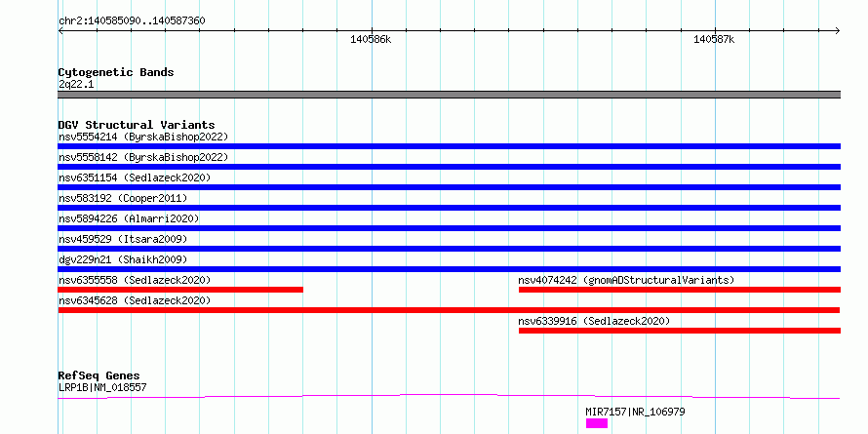This screenshot has width=868, height=434.
Task: Open variant nsv6345628 (Sedlazeck2020) label
Action: click(135, 300)
